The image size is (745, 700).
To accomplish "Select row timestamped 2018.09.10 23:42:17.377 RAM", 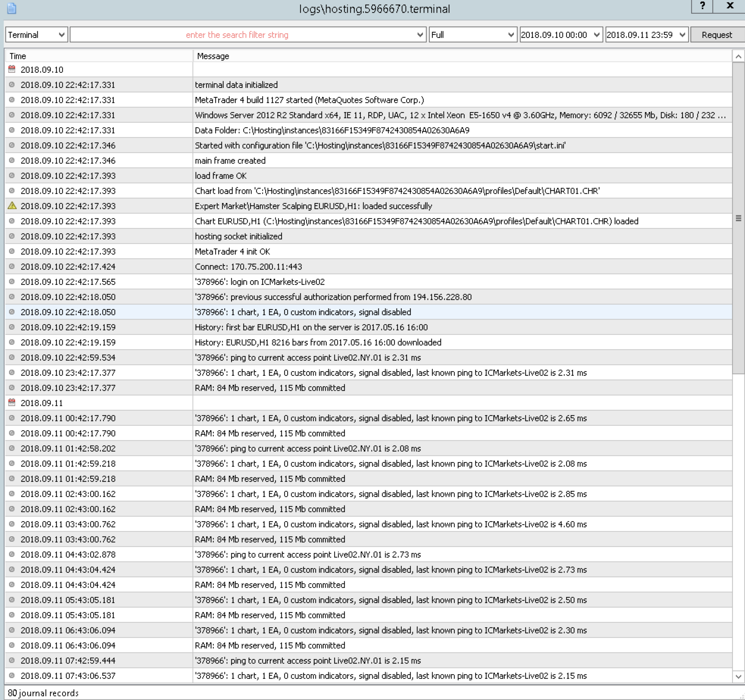I will click(368, 387).
